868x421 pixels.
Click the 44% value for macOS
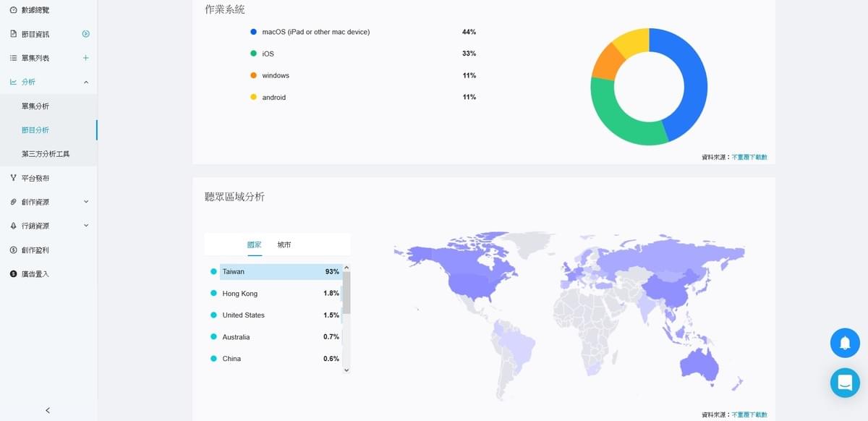point(469,32)
